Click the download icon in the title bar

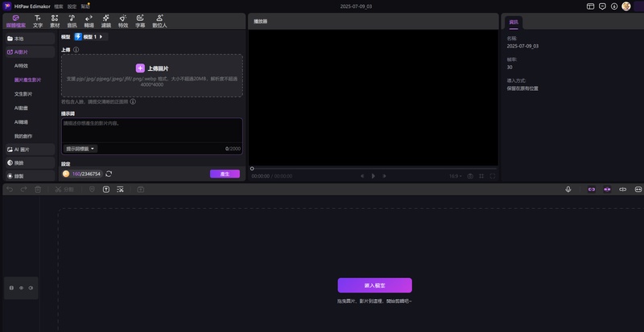pos(614,6)
